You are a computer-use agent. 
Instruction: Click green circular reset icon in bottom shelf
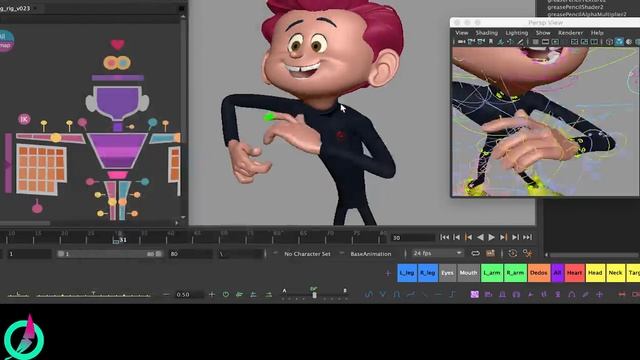pos(226,294)
